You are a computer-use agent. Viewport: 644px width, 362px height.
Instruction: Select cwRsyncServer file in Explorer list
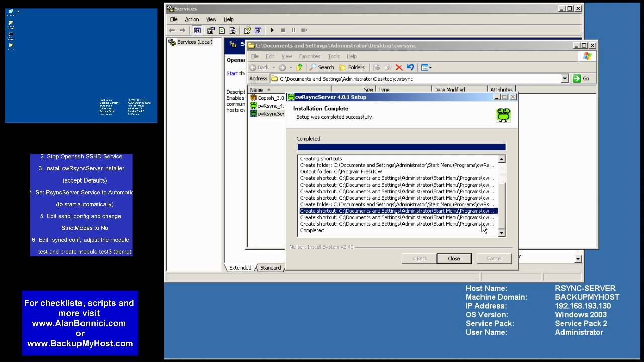point(267,114)
